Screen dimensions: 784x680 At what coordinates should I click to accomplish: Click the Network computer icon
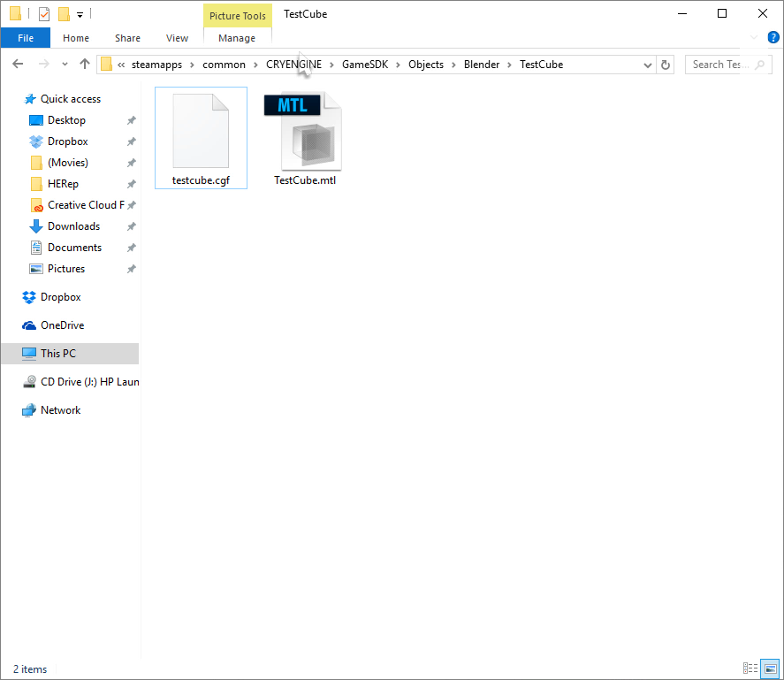pyautogui.click(x=29, y=410)
